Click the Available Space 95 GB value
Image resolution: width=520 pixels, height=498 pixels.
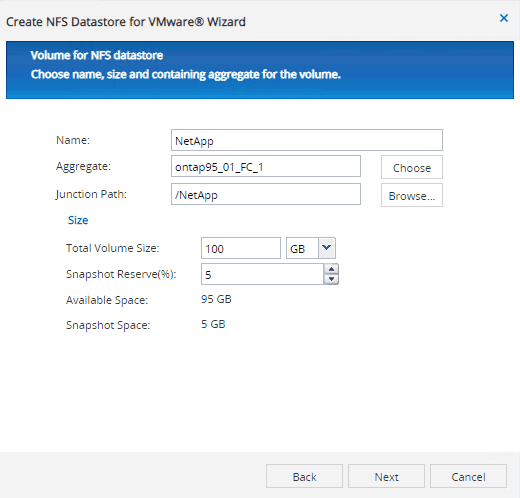click(x=216, y=299)
